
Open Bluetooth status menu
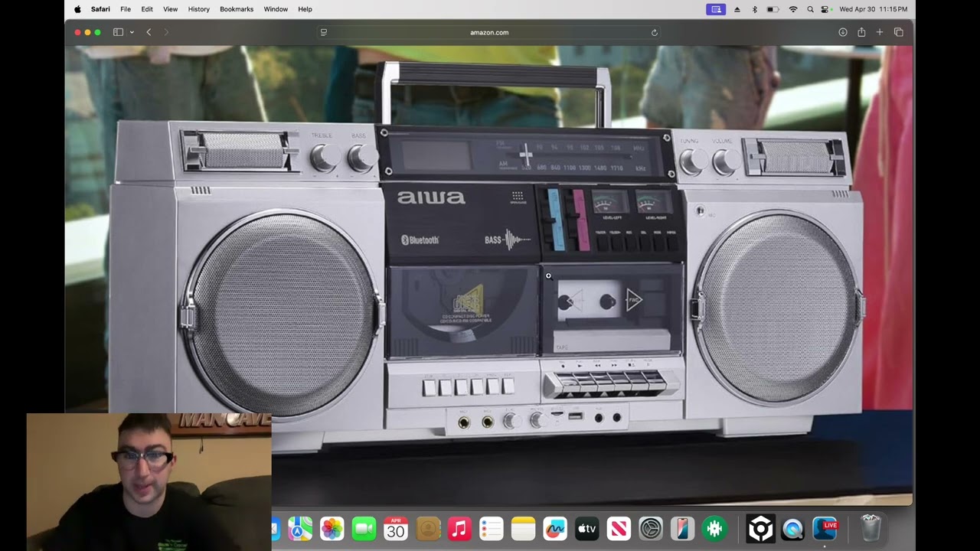coord(754,9)
